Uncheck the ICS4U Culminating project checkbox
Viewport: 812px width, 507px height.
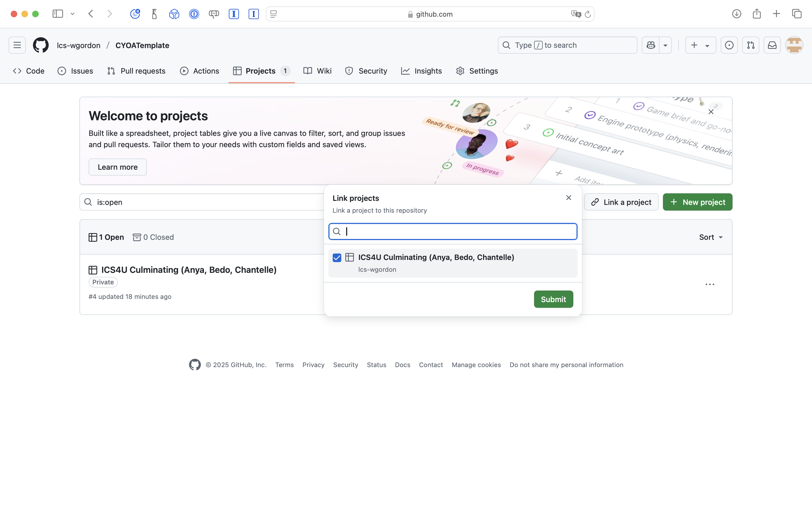pos(337,258)
